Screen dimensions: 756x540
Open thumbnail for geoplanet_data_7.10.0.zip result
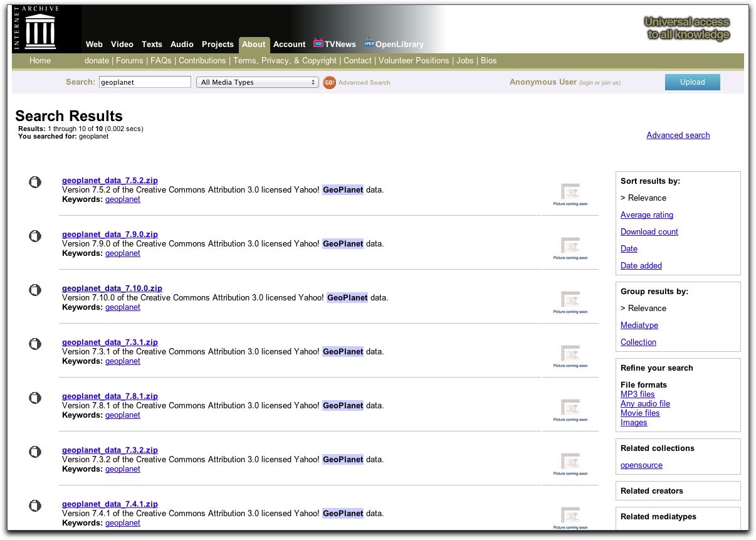point(570,302)
